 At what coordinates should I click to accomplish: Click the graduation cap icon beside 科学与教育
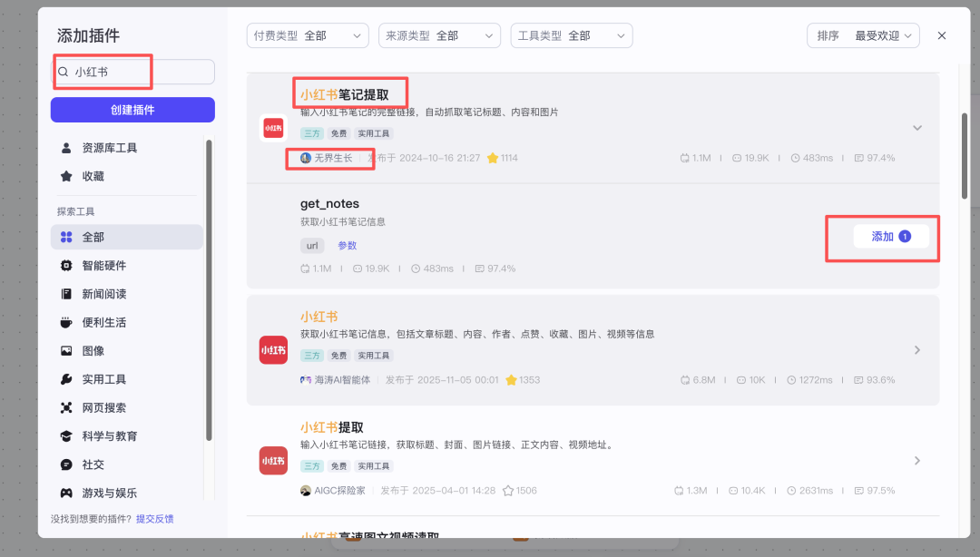[x=66, y=436]
